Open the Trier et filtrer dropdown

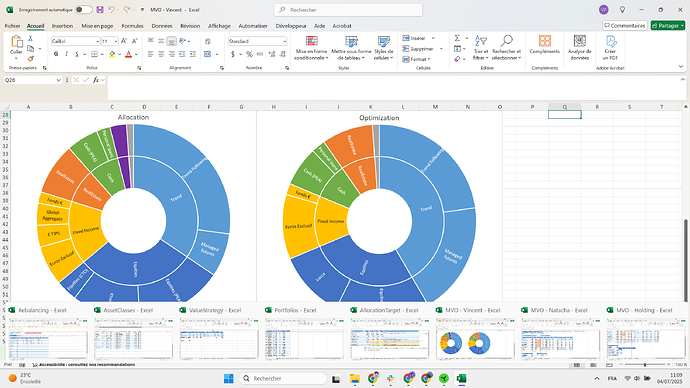[x=481, y=48]
